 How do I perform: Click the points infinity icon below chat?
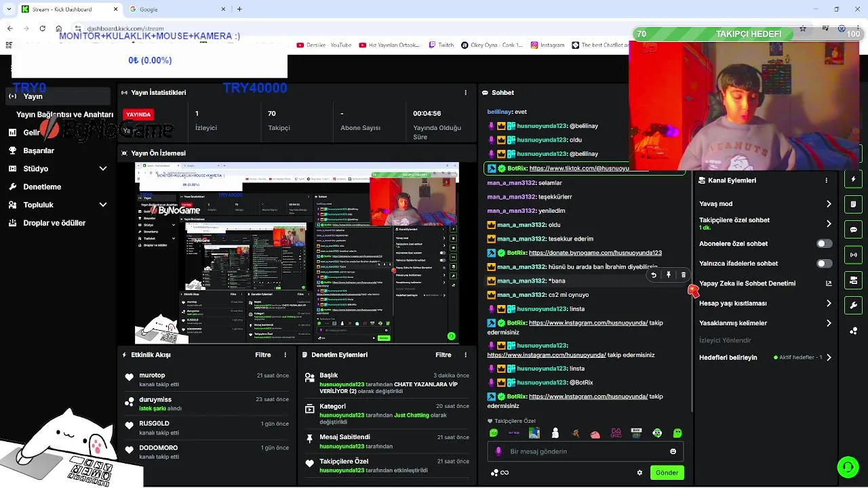pos(500,472)
